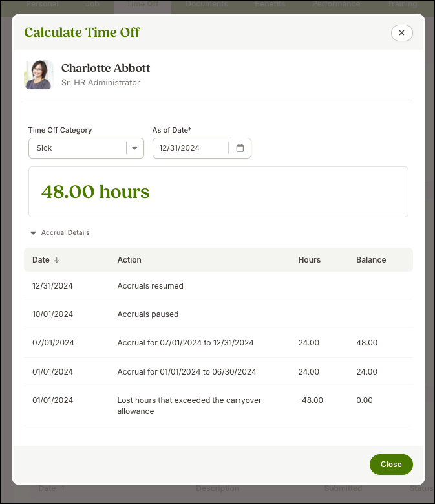Image resolution: width=435 pixels, height=504 pixels.
Task: Click the -48.00 hours value
Action: [310, 400]
